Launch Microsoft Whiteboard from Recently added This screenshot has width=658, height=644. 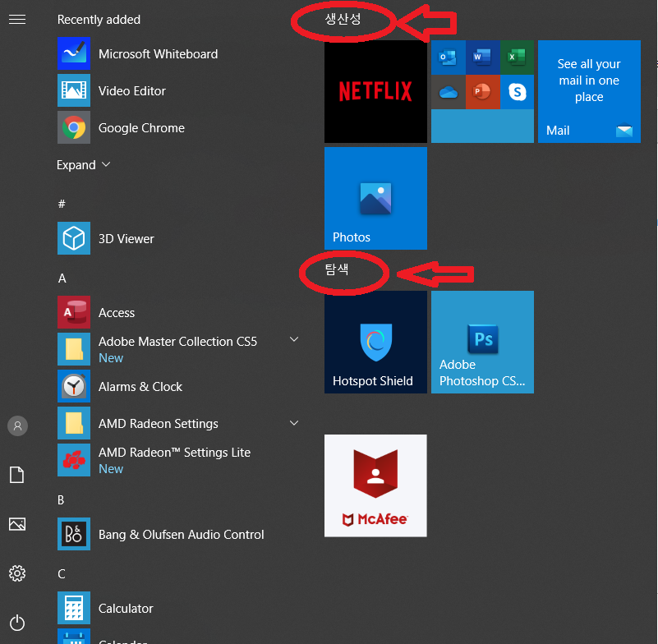coord(178,53)
